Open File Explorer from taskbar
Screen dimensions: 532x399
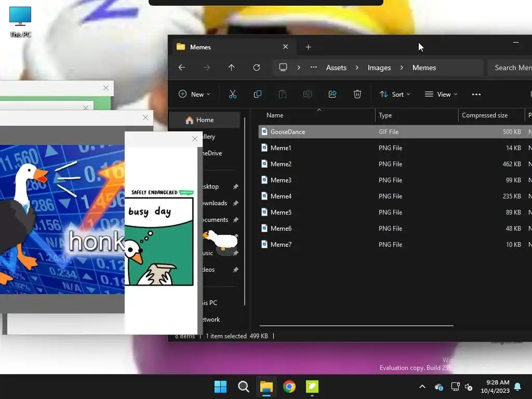(267, 387)
